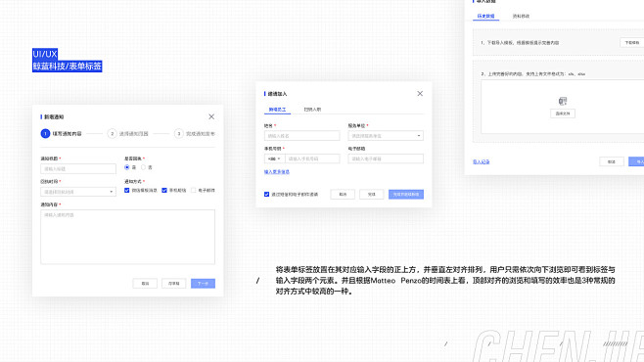
Task: Click the blue primary button in add-member dialog
Action: (x=406, y=194)
